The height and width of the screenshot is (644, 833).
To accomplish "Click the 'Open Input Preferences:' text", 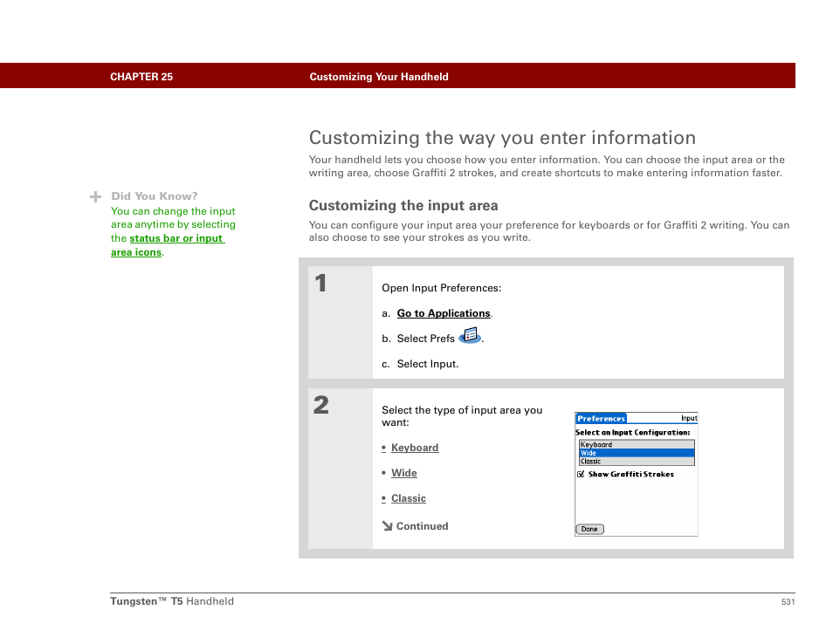I will pyautogui.click(x=442, y=288).
